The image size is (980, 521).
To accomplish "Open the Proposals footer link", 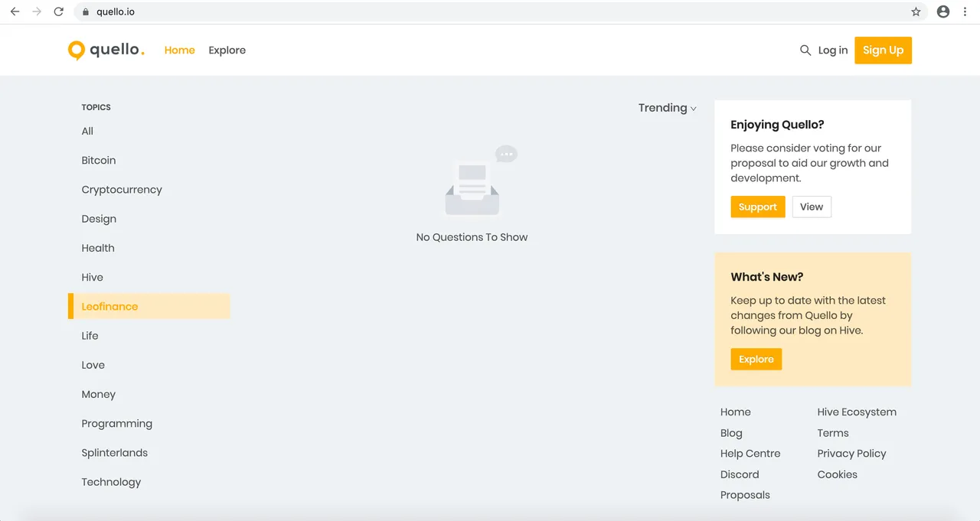I will tap(745, 495).
